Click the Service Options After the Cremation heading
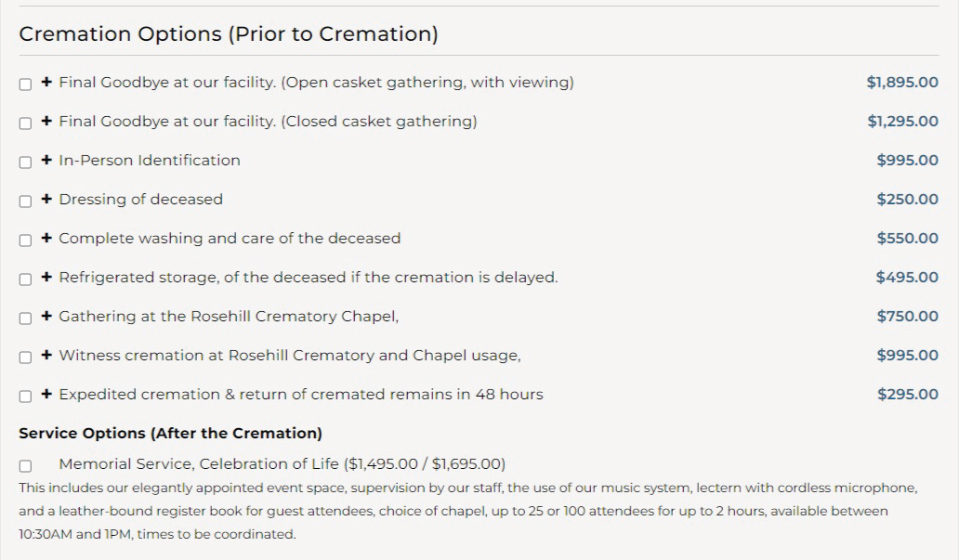This screenshot has height=560, width=959. (170, 433)
